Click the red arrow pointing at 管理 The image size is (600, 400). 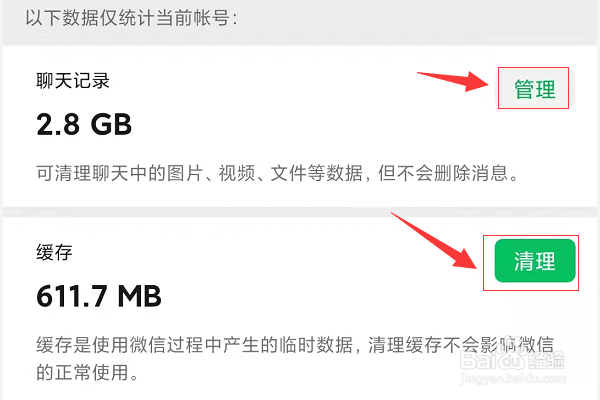click(x=453, y=80)
